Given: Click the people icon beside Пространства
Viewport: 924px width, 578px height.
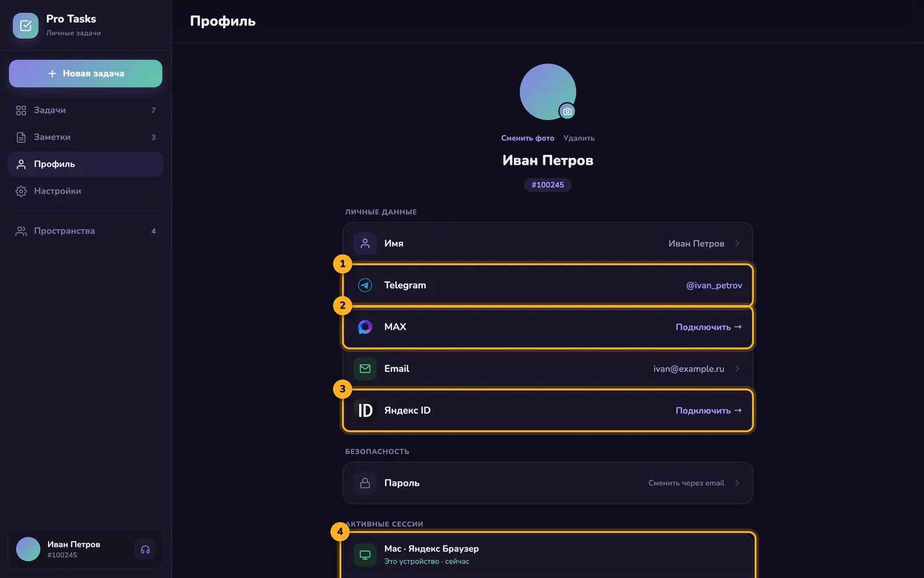Looking at the screenshot, I should pos(21,231).
